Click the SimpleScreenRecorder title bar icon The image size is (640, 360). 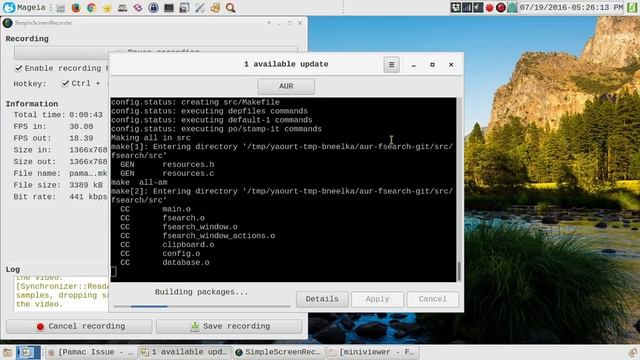pos(7,23)
